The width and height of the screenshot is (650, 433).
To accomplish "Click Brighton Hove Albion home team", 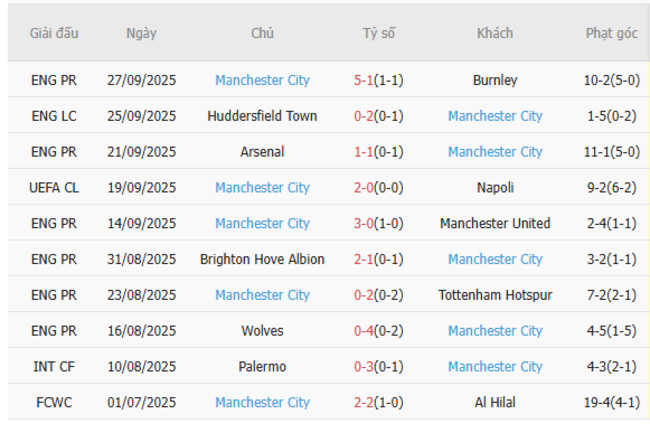I will (x=262, y=259).
